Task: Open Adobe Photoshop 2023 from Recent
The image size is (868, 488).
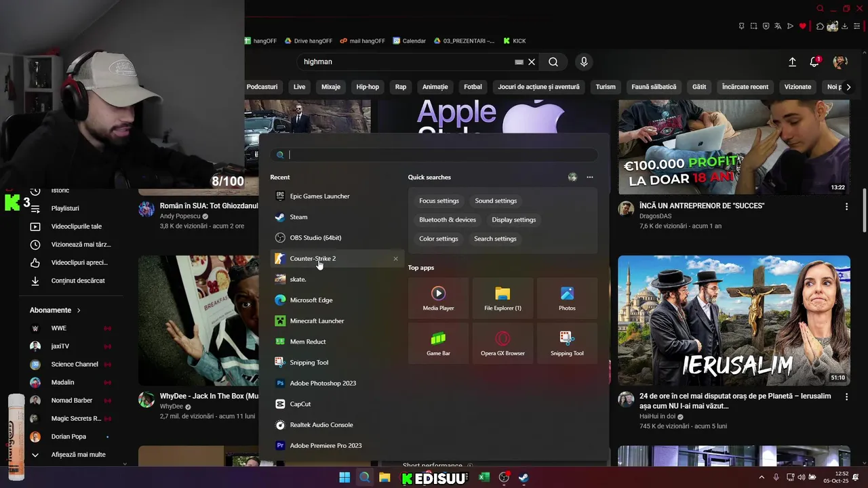Action: tap(337, 383)
